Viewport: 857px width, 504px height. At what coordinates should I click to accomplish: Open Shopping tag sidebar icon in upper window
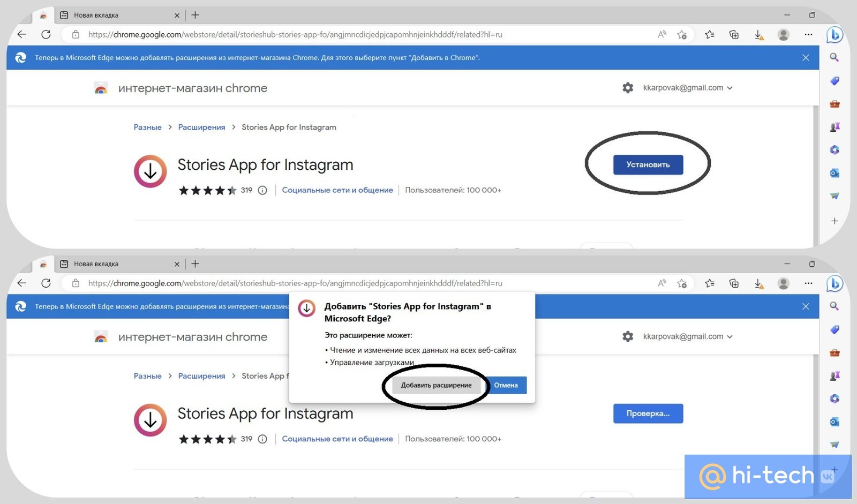pos(835,81)
